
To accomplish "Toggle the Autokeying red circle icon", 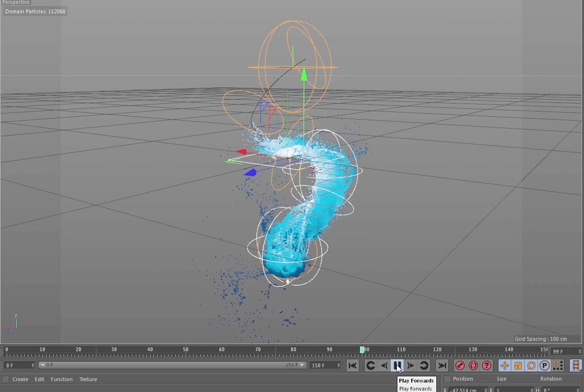I will click(473, 365).
